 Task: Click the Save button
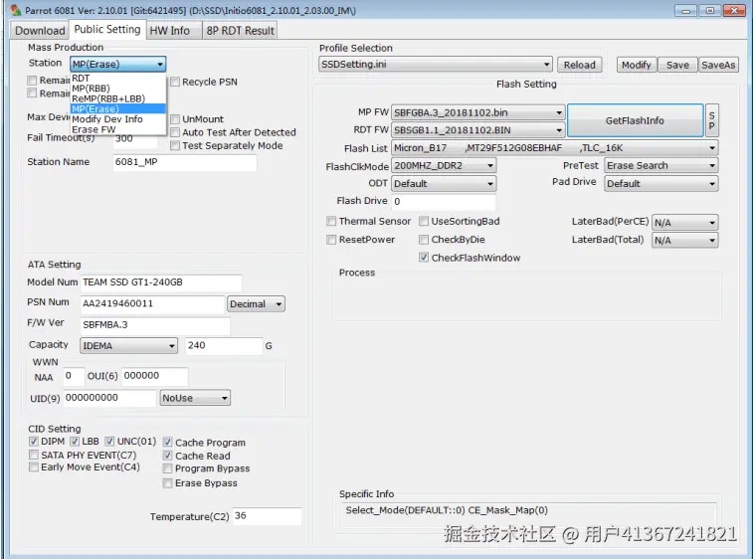[677, 65]
